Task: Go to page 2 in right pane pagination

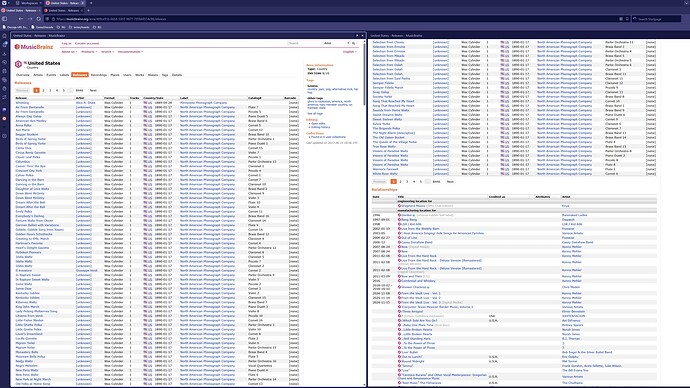Action: coord(400,181)
